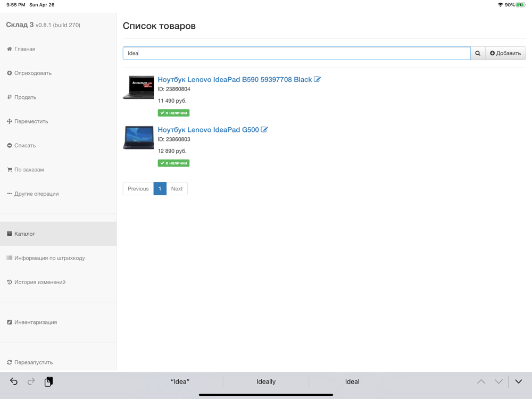Screen dimensions: 532x399
Task: Tap the down chevron next to up chevron
Action: pos(498,381)
